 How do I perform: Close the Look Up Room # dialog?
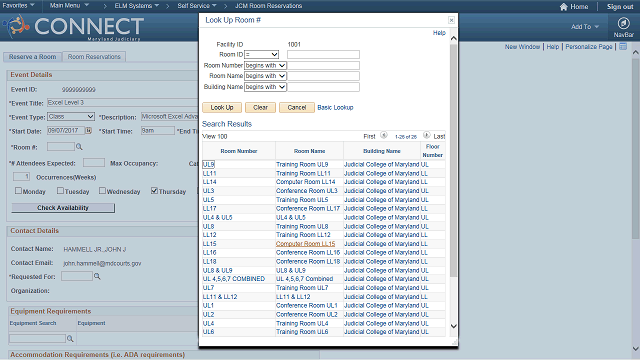(x=451, y=20)
